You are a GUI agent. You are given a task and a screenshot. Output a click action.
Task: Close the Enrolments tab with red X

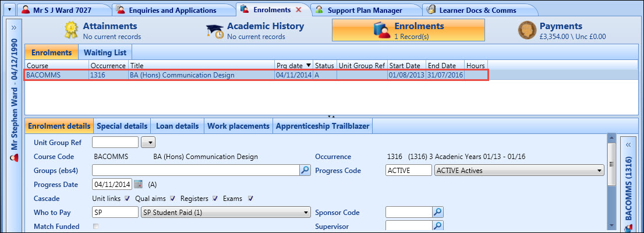tap(299, 10)
